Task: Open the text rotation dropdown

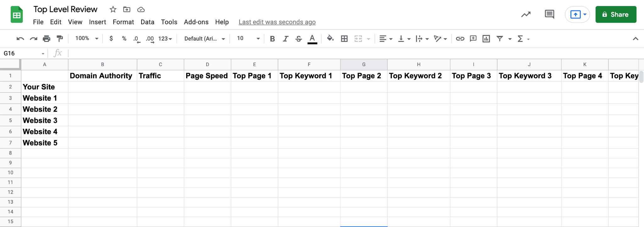Action: click(440, 39)
